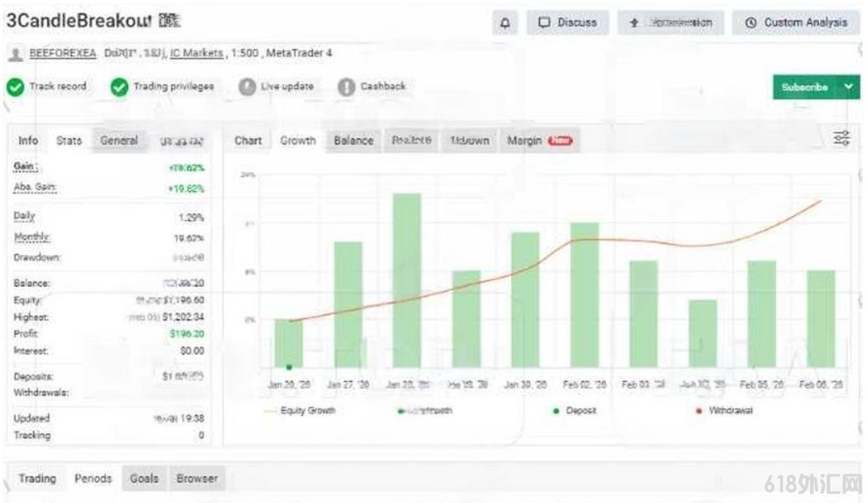
Task: Click the Profit value $196.20
Action: [x=187, y=334]
